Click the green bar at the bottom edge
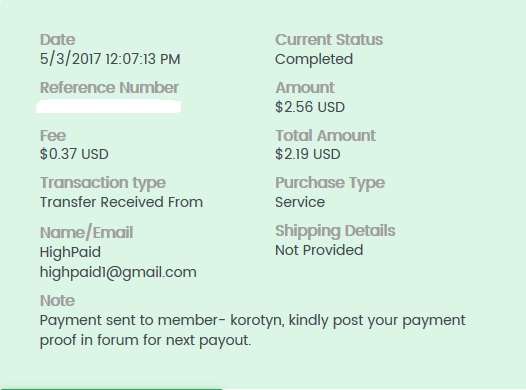 112,389
